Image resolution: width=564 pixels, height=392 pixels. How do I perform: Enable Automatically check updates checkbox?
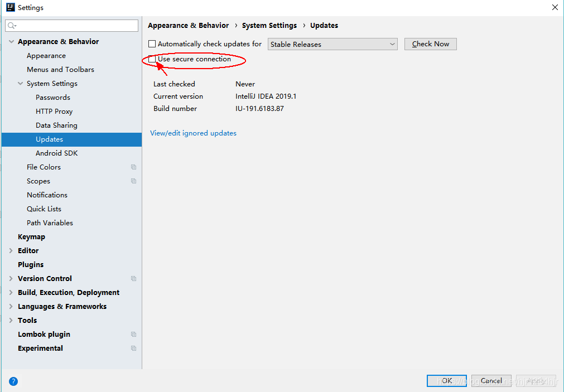[152, 44]
